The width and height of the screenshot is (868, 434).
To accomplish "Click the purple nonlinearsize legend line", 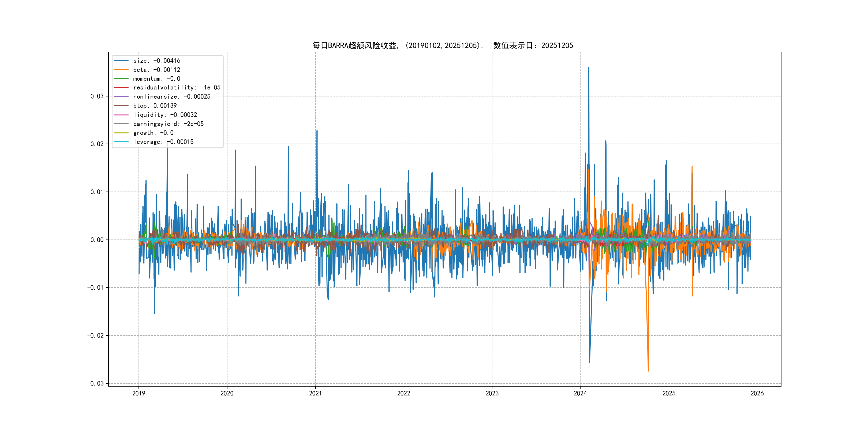I will [x=121, y=97].
